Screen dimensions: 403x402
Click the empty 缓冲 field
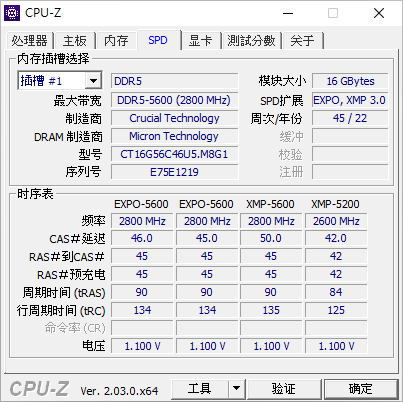click(x=350, y=136)
